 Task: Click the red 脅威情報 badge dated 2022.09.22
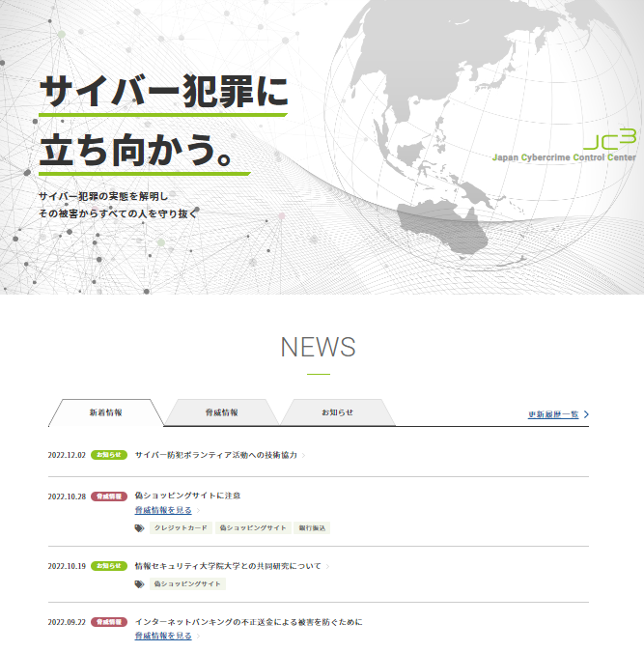(109, 622)
